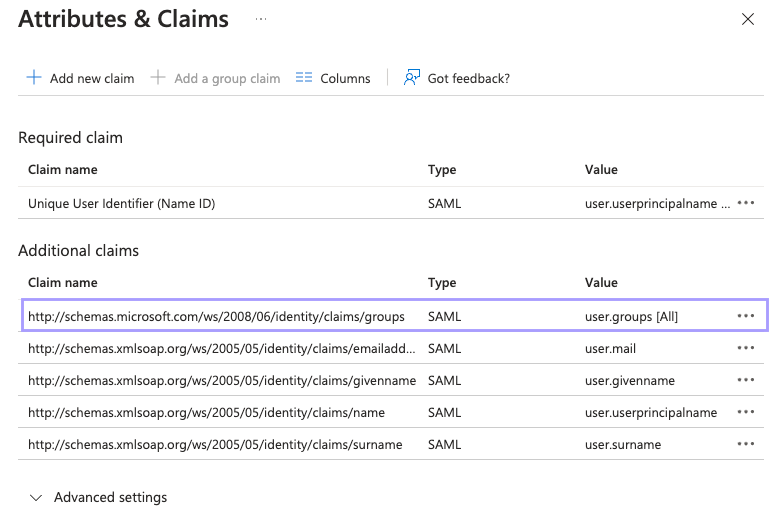
Task: Open the Got feedback? link
Action: (469, 79)
